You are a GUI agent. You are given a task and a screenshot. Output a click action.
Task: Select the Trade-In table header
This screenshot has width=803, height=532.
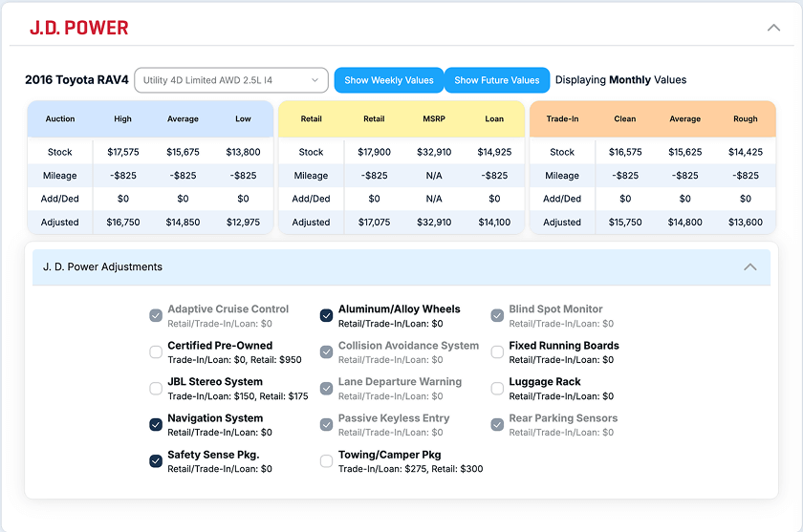click(562, 118)
